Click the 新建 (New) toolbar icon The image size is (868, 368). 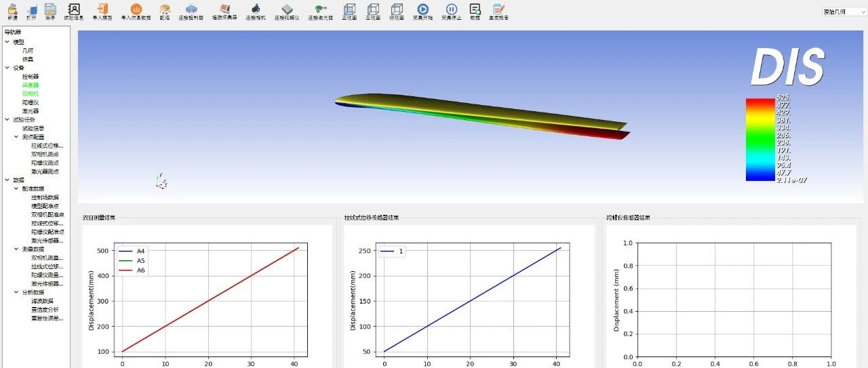coord(12,11)
